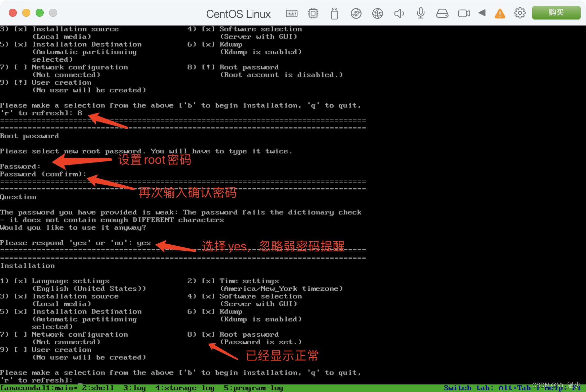Click the 'Question' section heading
The height and width of the screenshot is (392, 586).
click(x=18, y=197)
